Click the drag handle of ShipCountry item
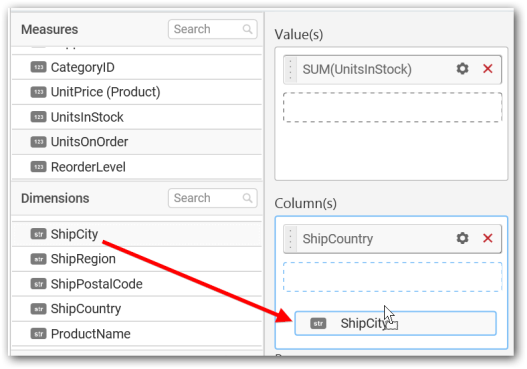This screenshot has width=527, height=369. coord(290,239)
